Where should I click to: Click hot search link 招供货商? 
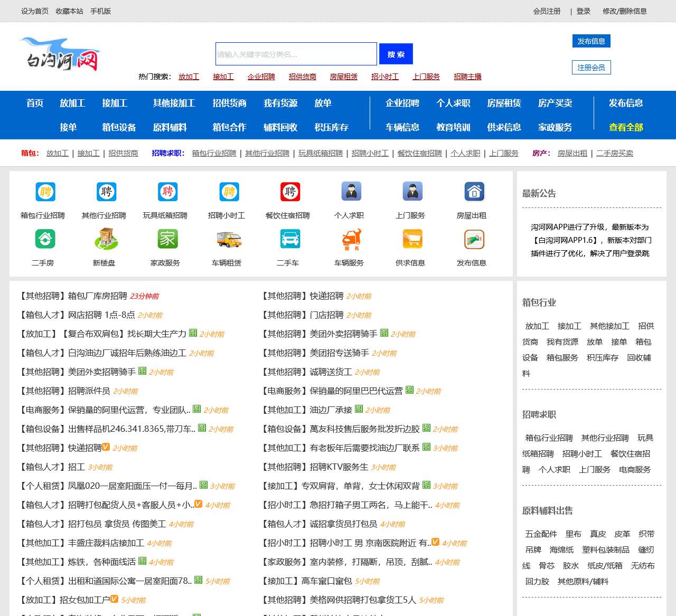click(x=303, y=77)
